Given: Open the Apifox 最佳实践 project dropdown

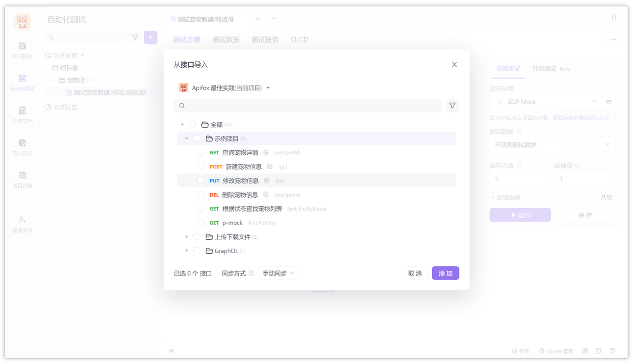Looking at the screenshot, I should [x=225, y=88].
